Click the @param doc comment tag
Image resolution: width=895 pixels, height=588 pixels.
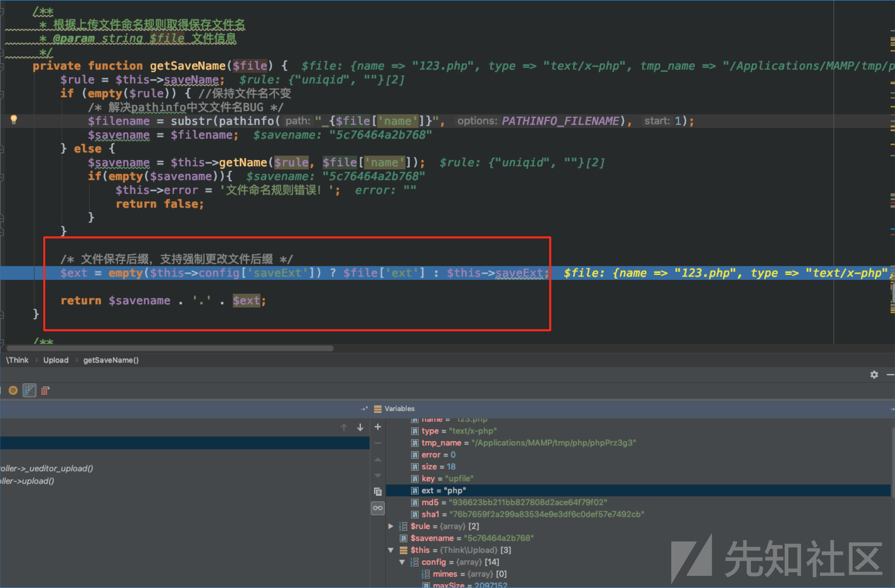coord(74,38)
